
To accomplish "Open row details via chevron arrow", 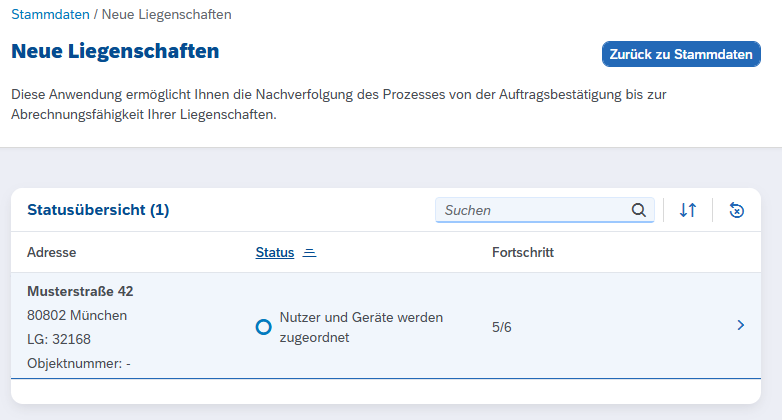I will pyautogui.click(x=741, y=326).
